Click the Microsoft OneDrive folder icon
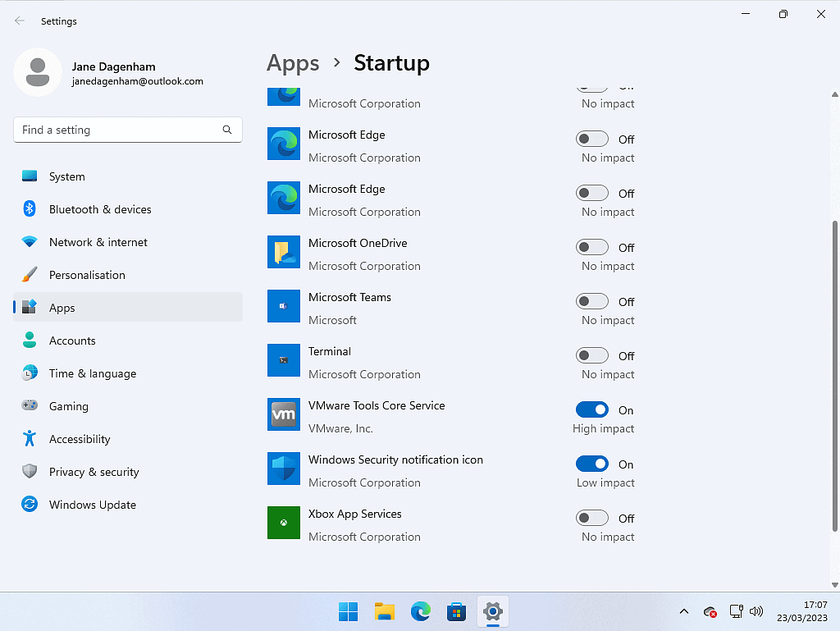The image size is (840, 631). tap(284, 253)
